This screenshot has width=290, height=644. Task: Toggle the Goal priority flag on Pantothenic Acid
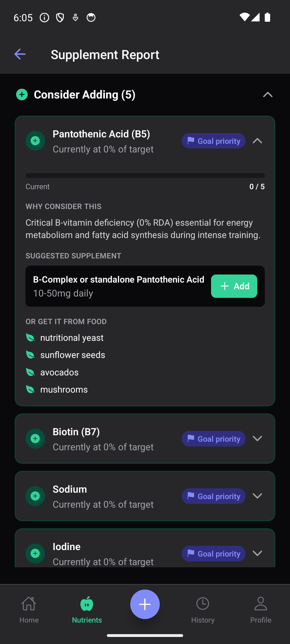click(213, 141)
